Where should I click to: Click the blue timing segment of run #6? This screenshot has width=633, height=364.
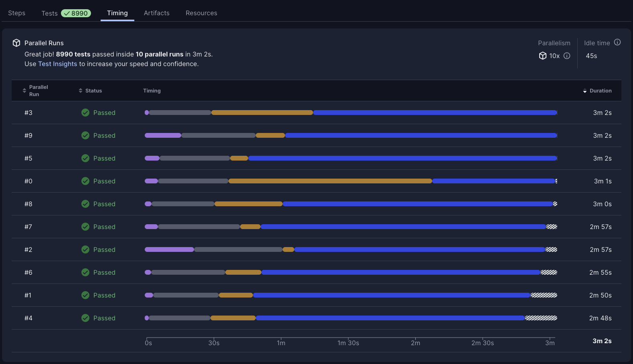[x=401, y=272]
